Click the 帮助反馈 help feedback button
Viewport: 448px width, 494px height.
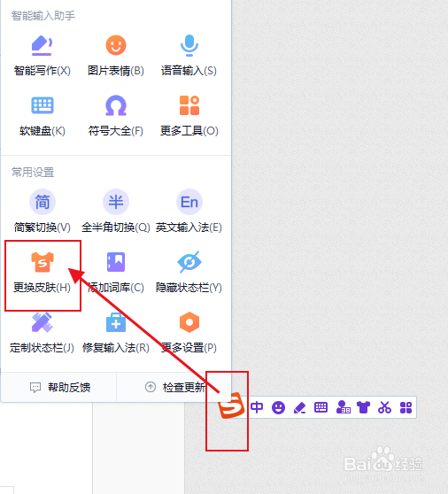click(60, 387)
